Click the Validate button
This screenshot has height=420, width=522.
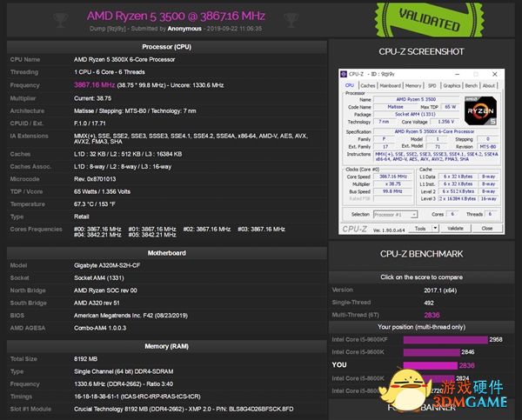[x=455, y=229]
